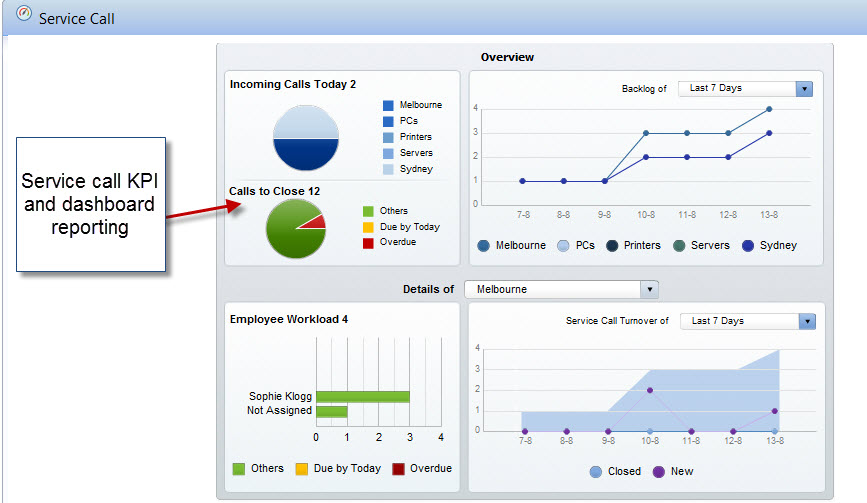
Task: Click the Overview section heading
Action: point(507,58)
